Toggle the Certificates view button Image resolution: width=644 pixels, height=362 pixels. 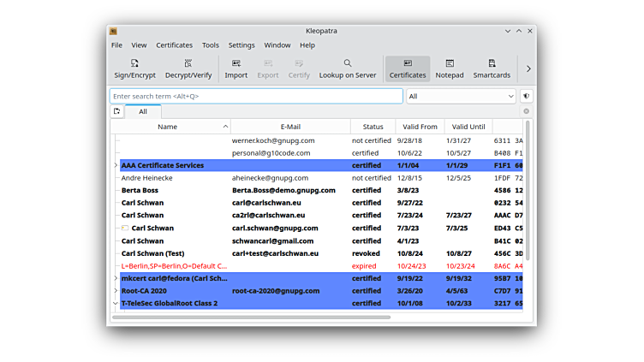coord(408,68)
